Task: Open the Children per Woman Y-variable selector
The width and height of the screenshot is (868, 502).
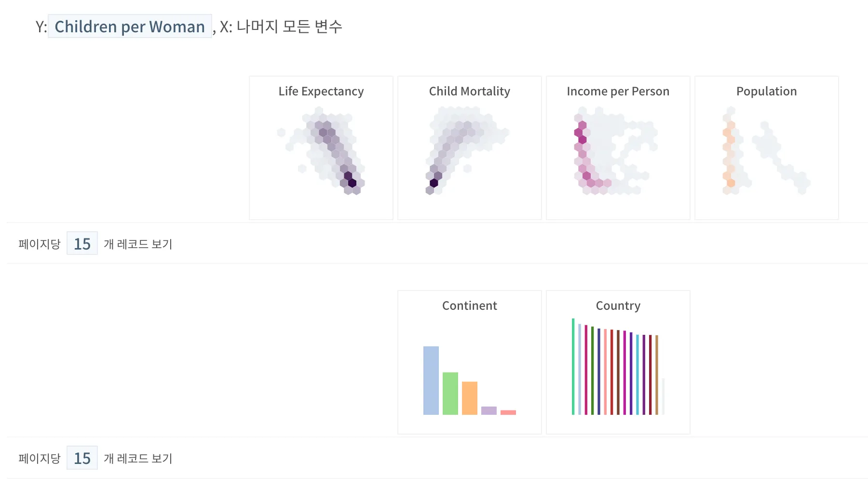Action: [130, 26]
